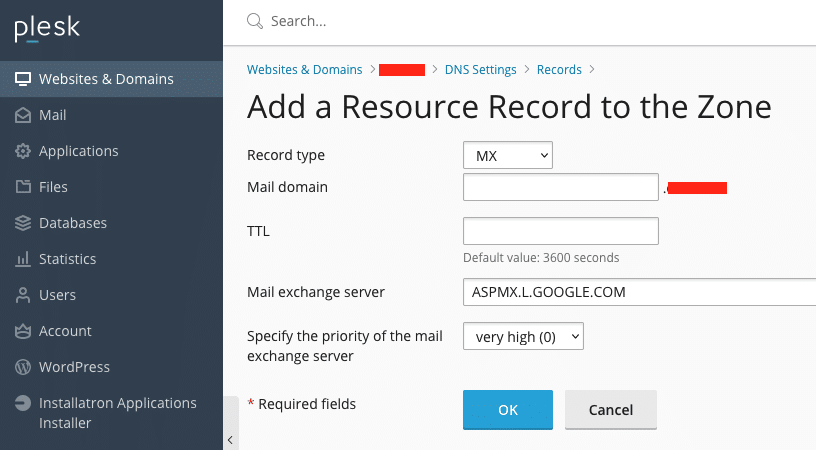Focus the TTL input field
This screenshot has width=816, height=450.
pos(560,231)
